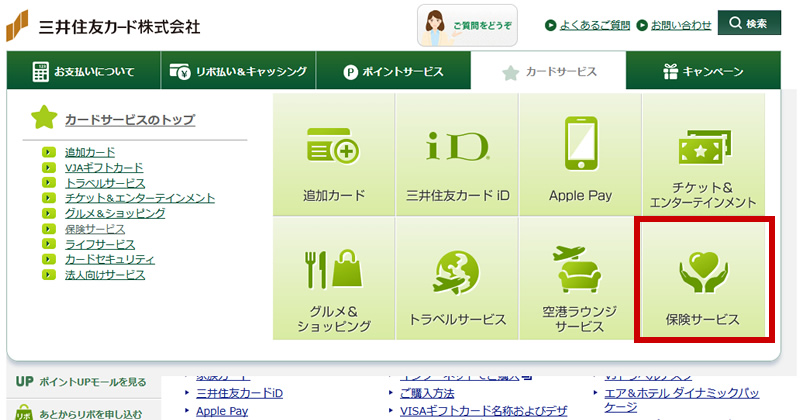The image size is (800, 420).
Task: Open the お問い合わせ link
Action: point(681,25)
